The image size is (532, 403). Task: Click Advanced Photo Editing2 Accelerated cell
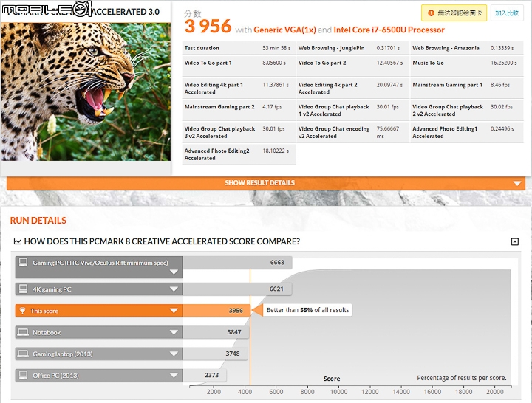pos(239,154)
